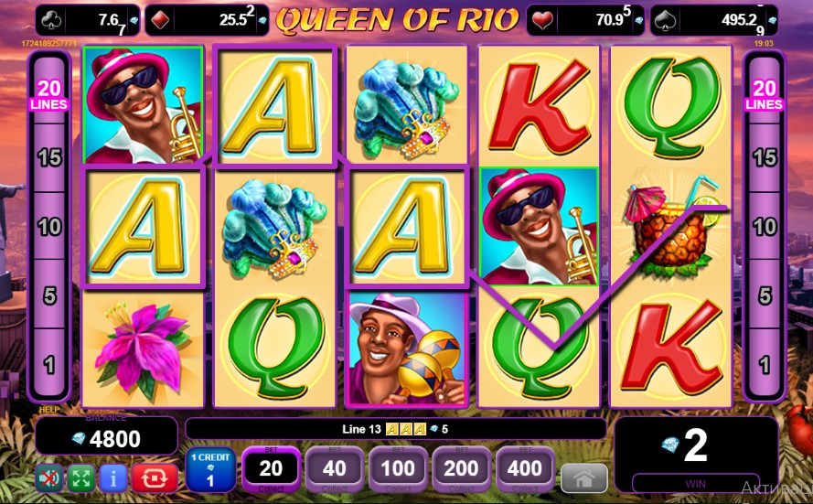Open the blue info paytable icon
Viewport: 813px width, 504px height.
click(x=113, y=477)
